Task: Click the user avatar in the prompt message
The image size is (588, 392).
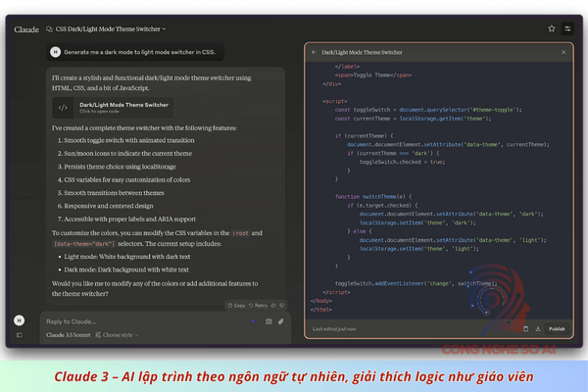Action: click(56, 52)
